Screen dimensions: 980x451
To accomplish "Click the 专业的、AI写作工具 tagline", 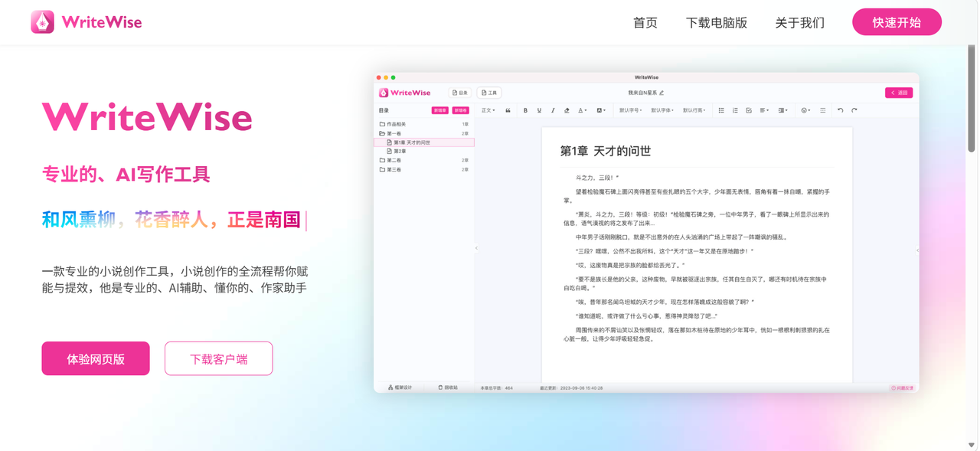I will tap(126, 175).
